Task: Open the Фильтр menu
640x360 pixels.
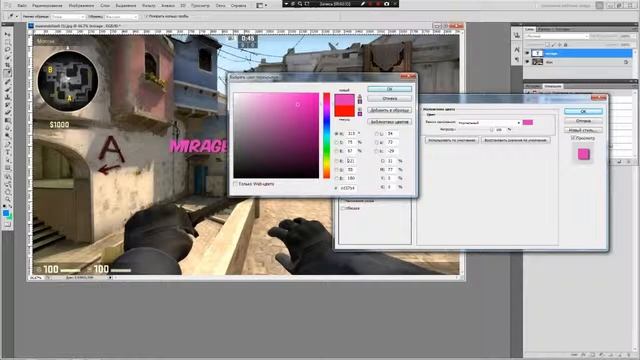Action: click(x=149, y=6)
